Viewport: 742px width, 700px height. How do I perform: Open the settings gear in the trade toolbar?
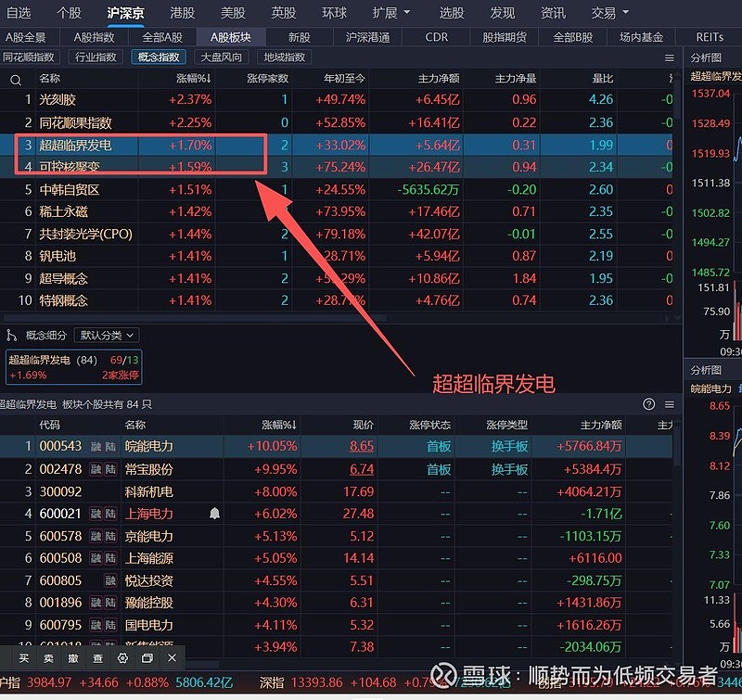click(x=122, y=658)
